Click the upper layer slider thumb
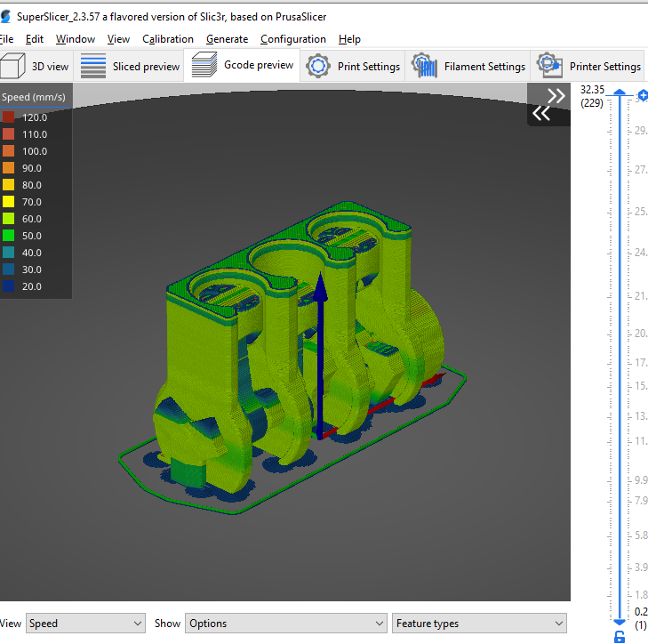Viewport: 648px width, 644px height. pyautogui.click(x=620, y=93)
